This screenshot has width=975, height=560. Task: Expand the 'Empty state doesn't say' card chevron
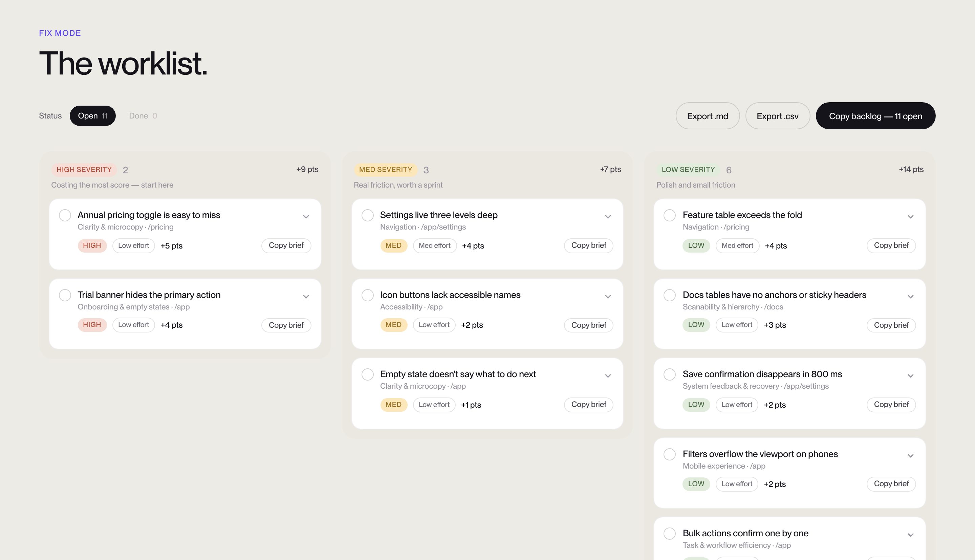tap(608, 376)
